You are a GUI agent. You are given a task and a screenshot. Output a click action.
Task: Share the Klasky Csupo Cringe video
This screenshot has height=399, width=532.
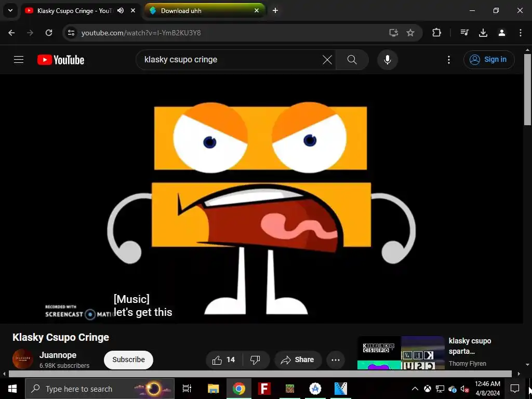click(298, 360)
